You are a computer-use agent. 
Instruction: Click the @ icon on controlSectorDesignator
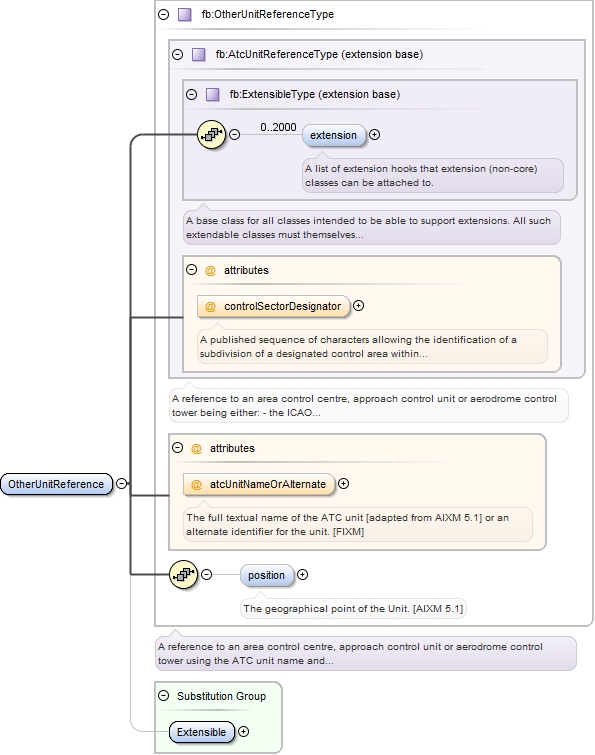(x=210, y=306)
